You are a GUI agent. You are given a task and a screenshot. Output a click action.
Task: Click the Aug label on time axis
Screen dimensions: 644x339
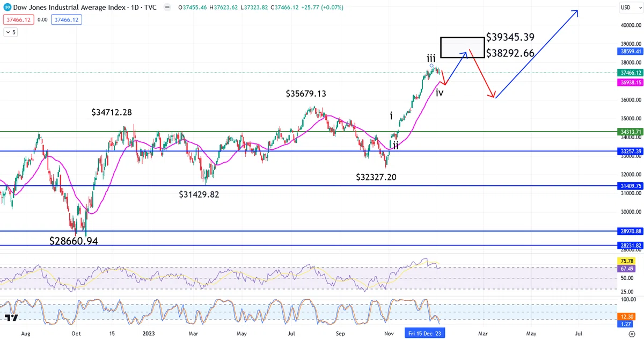pos(26,334)
